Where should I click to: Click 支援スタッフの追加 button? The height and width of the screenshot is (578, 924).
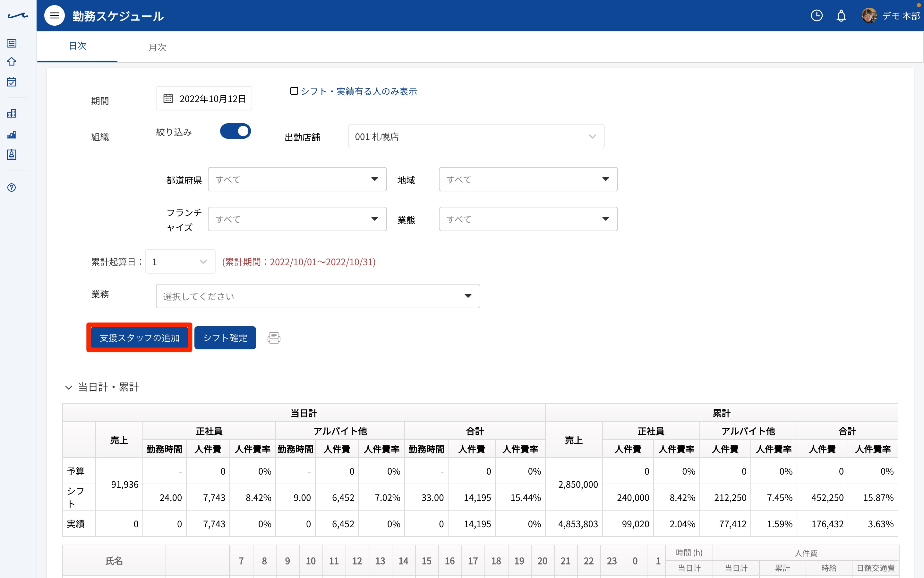pos(139,337)
